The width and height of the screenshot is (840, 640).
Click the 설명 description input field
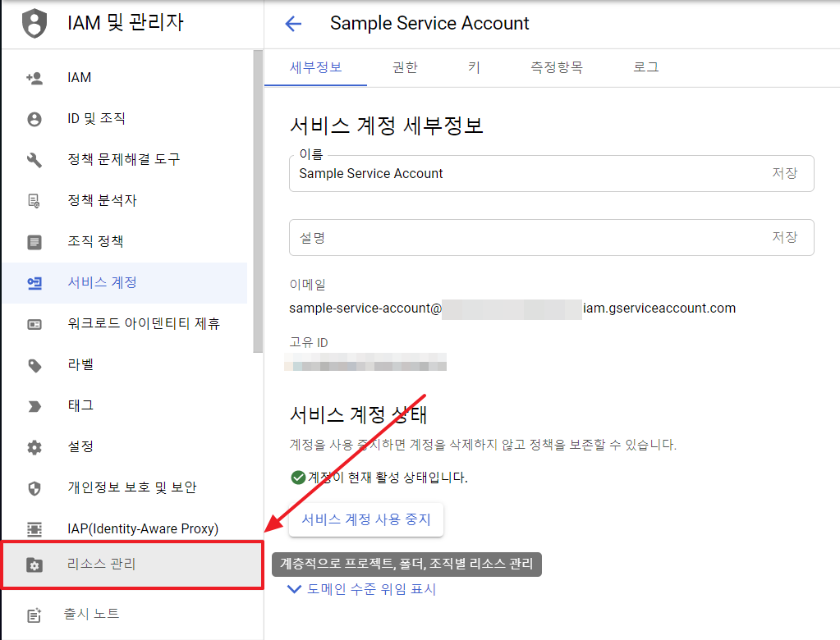point(526,237)
